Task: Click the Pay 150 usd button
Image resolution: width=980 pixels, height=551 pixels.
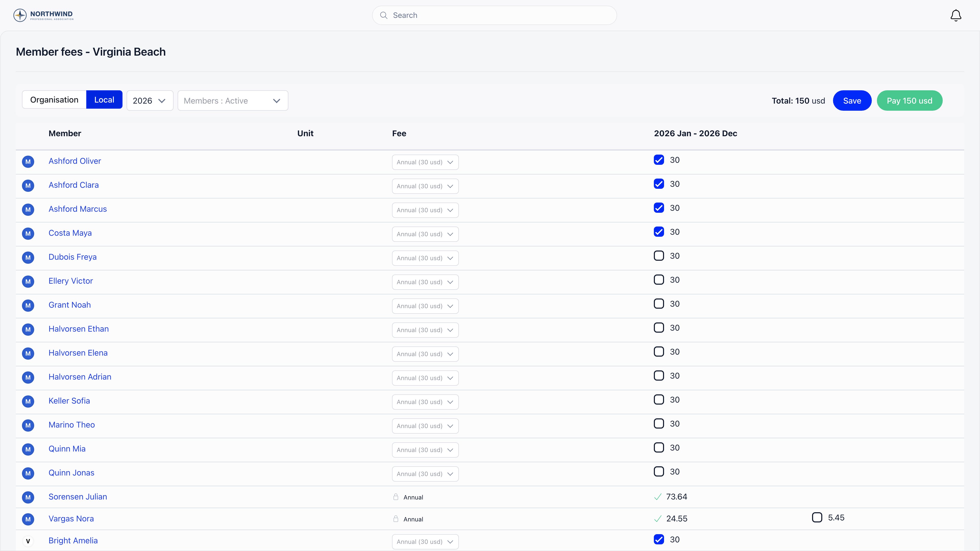Action: (910, 101)
